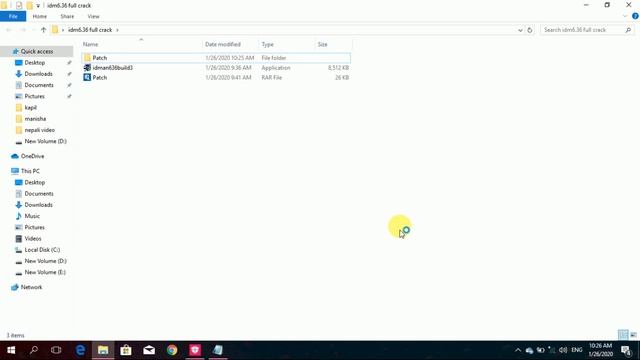
Task: Switch to details view layout icon
Action: point(623,335)
